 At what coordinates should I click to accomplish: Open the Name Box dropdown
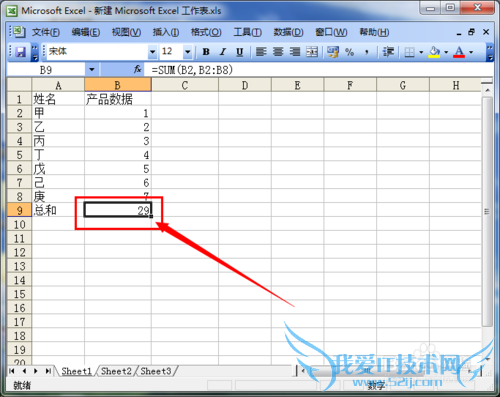(x=92, y=70)
